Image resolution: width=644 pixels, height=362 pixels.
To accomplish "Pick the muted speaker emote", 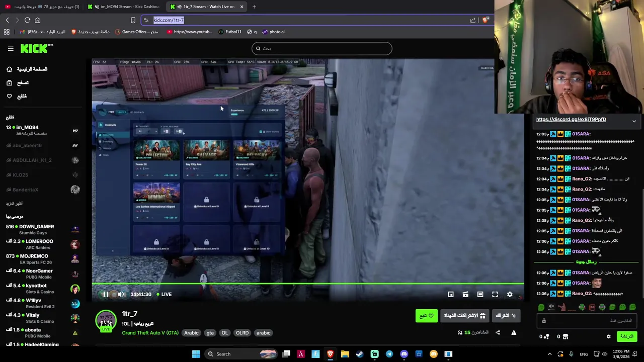I will pos(551,307).
